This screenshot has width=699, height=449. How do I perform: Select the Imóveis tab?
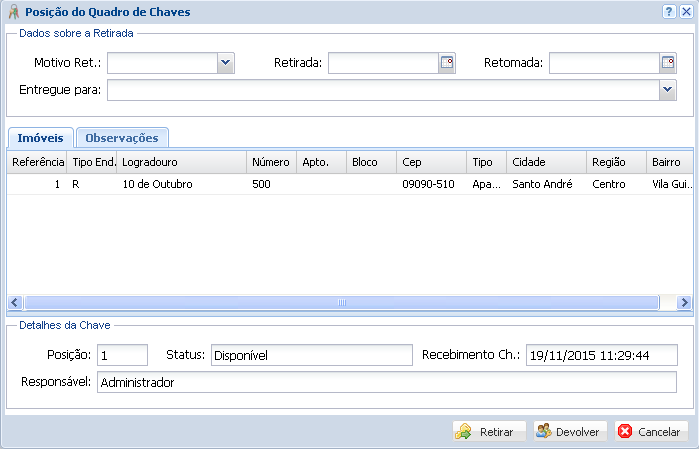click(40, 138)
